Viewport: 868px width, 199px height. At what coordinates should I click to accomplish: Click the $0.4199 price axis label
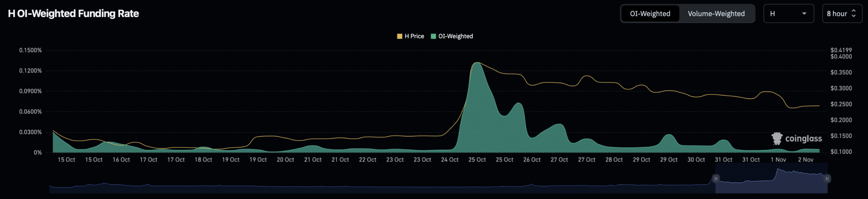pyautogui.click(x=841, y=50)
